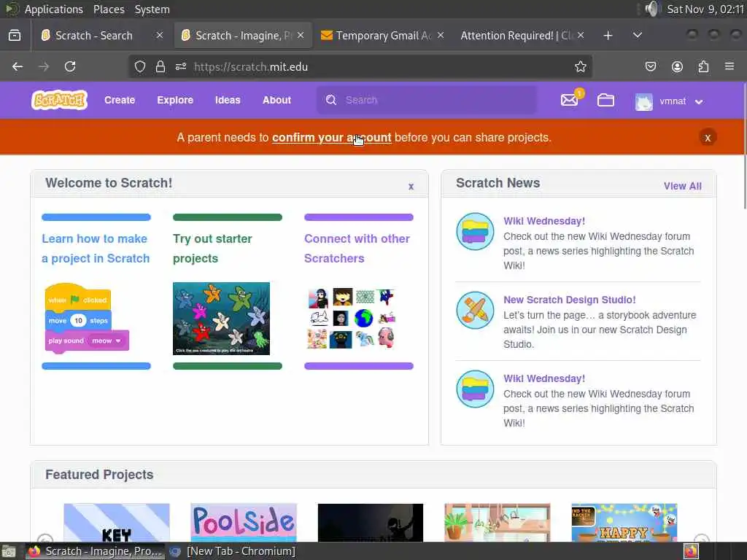Viewport: 747px width, 560px height.
Task: Open a new browser tab
Action: pos(608,36)
